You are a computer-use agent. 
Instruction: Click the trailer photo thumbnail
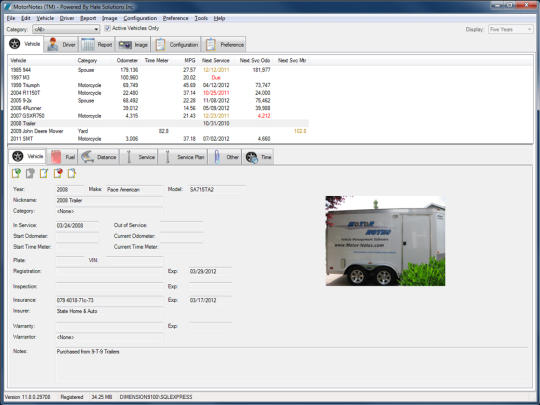pos(385,241)
